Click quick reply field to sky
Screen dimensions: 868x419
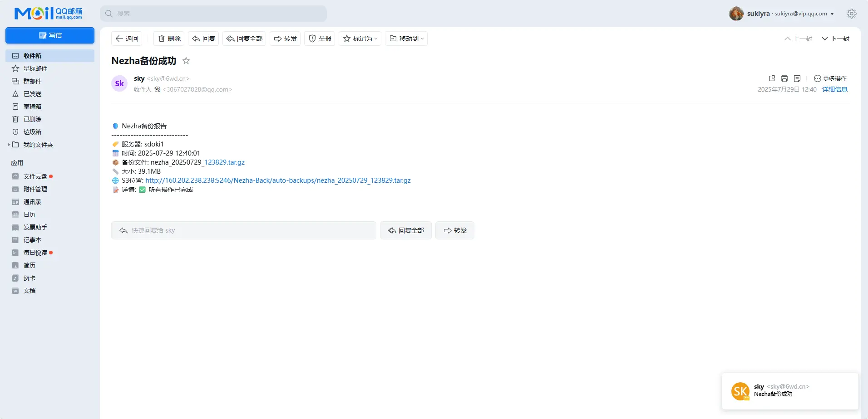[x=244, y=230]
